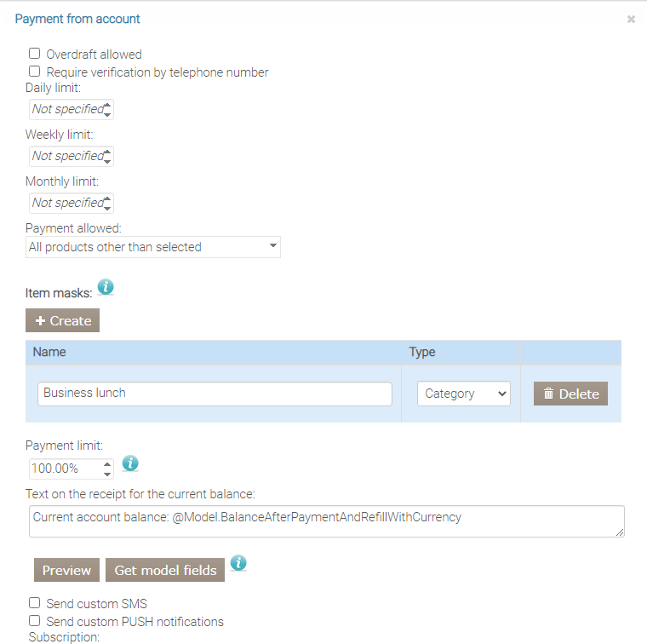This screenshot has width=647, height=644.
Task: Toggle Require verification by telephone number
Action: (x=35, y=72)
